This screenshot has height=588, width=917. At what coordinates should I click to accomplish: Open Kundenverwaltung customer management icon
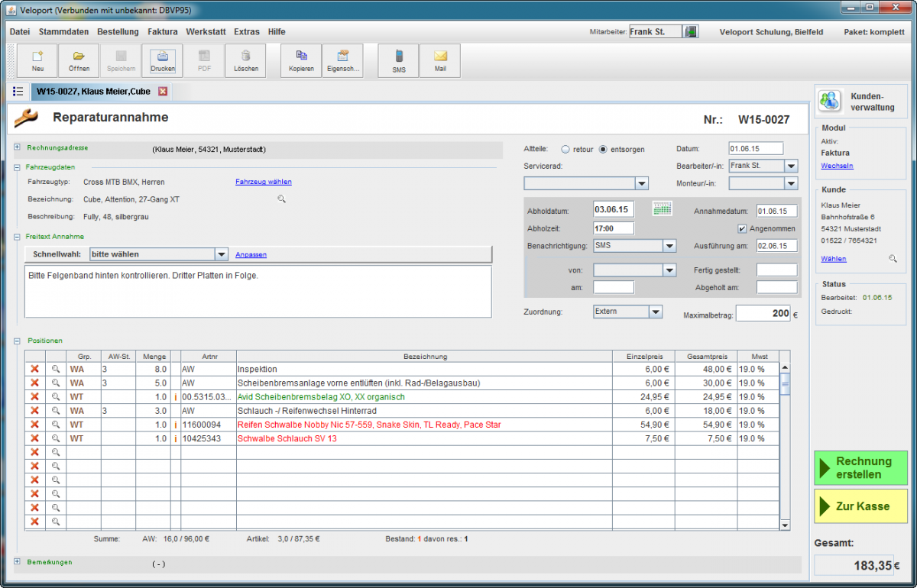click(x=828, y=102)
